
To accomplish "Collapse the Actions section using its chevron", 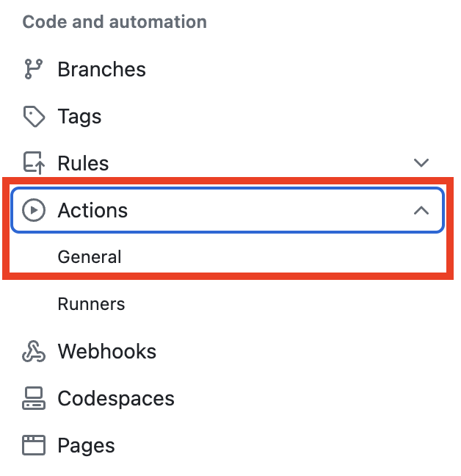I will (x=421, y=210).
